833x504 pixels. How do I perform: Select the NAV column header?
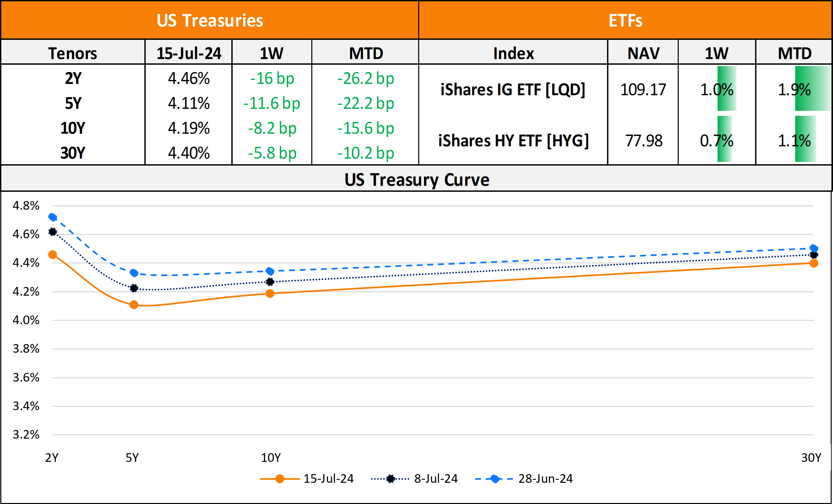pyautogui.click(x=644, y=53)
